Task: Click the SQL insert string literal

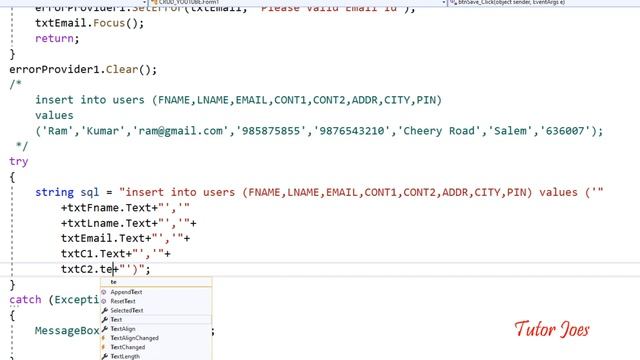Action: tap(361, 192)
